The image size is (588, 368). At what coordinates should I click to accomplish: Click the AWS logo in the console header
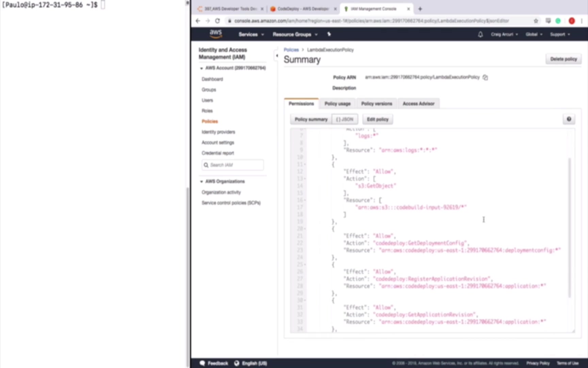coord(216,34)
